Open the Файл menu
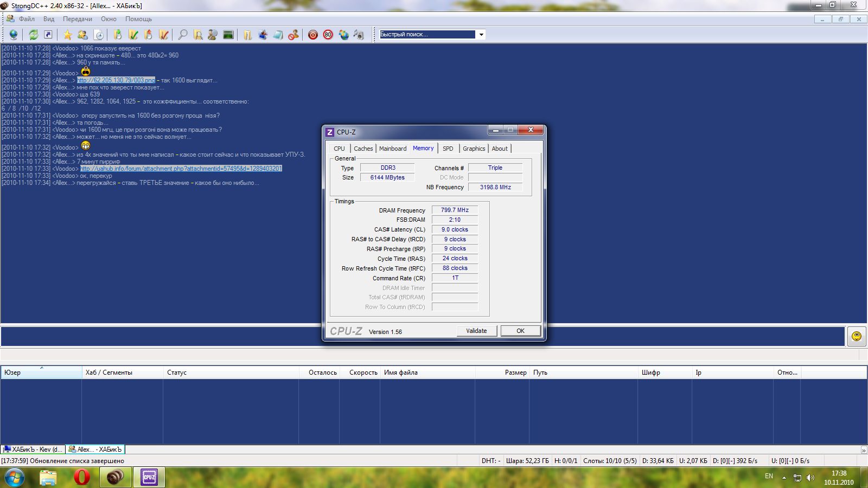The width and height of the screenshot is (868, 488). pyautogui.click(x=27, y=19)
